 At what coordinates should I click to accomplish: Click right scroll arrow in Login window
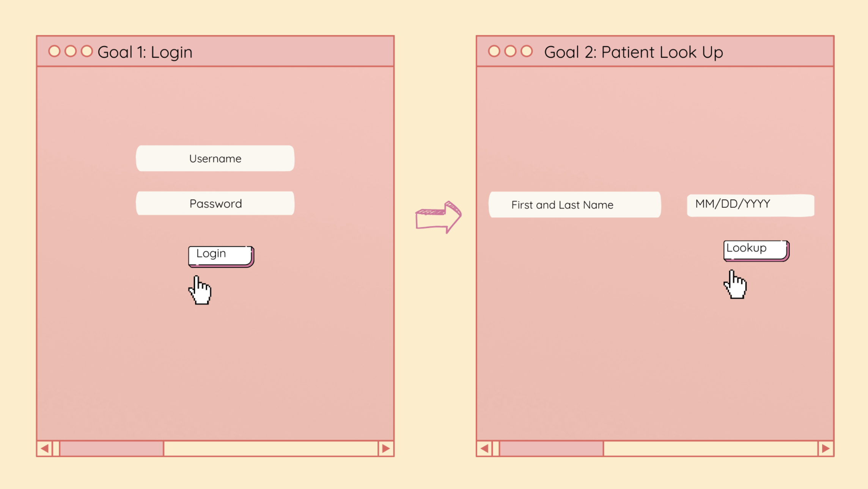pyautogui.click(x=386, y=449)
